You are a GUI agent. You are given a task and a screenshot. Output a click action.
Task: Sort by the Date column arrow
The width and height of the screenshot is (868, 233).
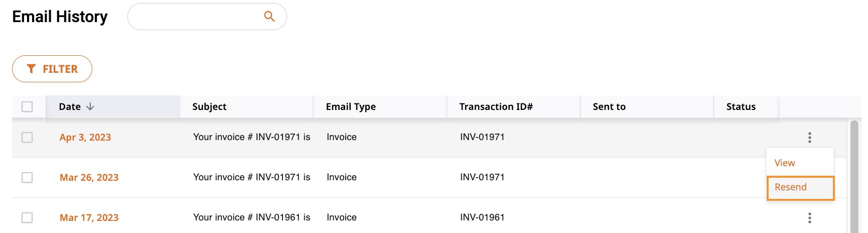tap(90, 106)
